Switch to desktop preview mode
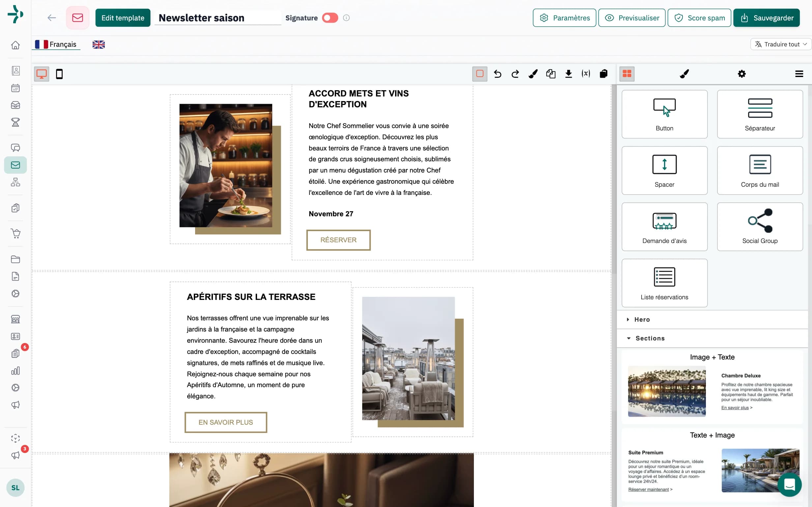812x507 pixels. (x=41, y=74)
